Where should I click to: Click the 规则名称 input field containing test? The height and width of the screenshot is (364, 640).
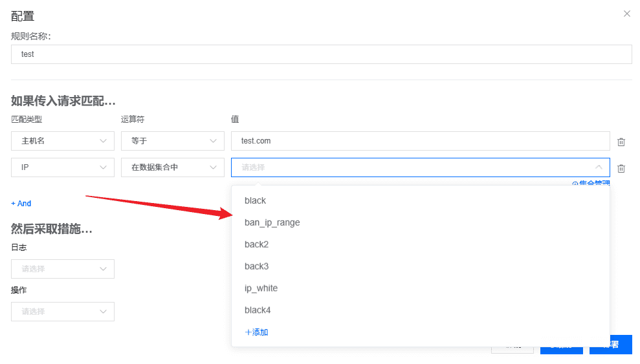pos(321,54)
